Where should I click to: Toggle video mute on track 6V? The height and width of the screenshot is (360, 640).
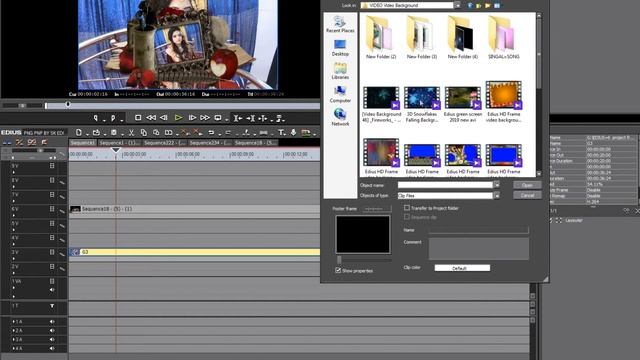(52, 209)
